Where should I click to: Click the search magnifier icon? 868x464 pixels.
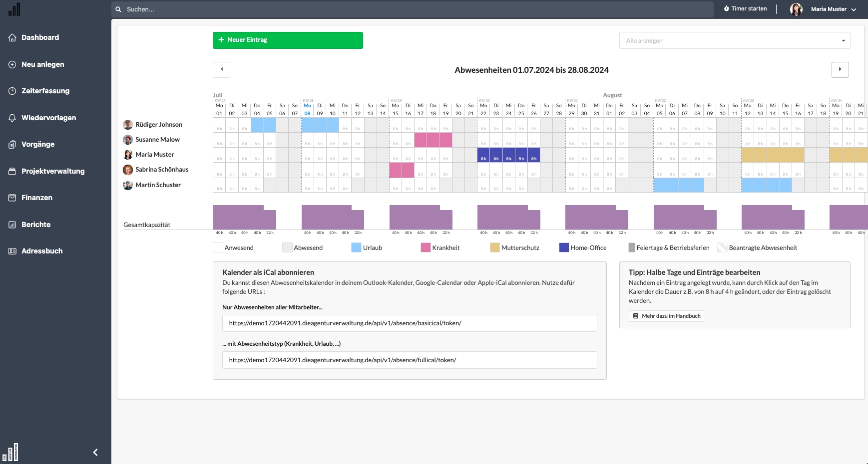pyautogui.click(x=118, y=9)
